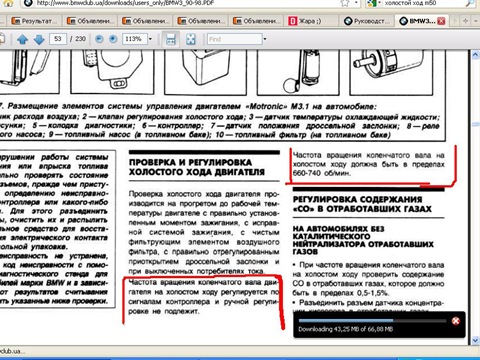Open a new tab with the plus button
This screenshot has height=360, width=480.
[x=465, y=21]
